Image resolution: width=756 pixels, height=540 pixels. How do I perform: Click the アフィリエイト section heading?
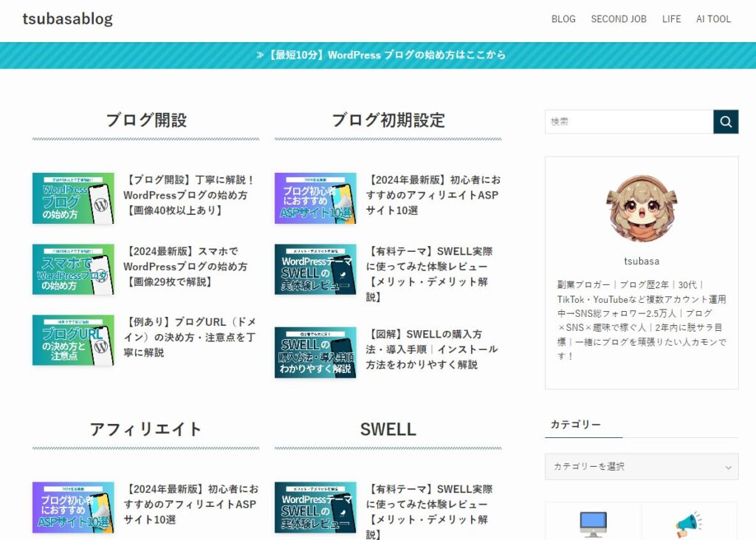(145, 429)
